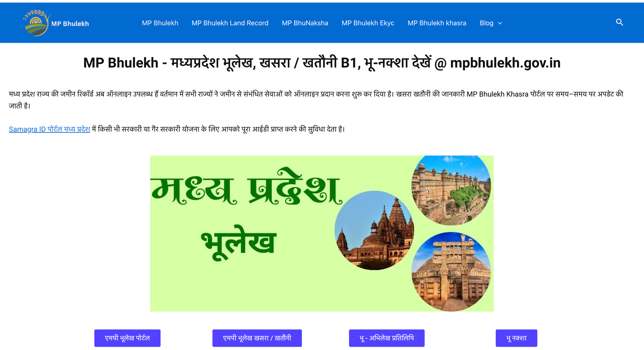644x350 pixels.
Task: Select MP Bhulekh Ekyc in navigation
Action: [x=368, y=23]
